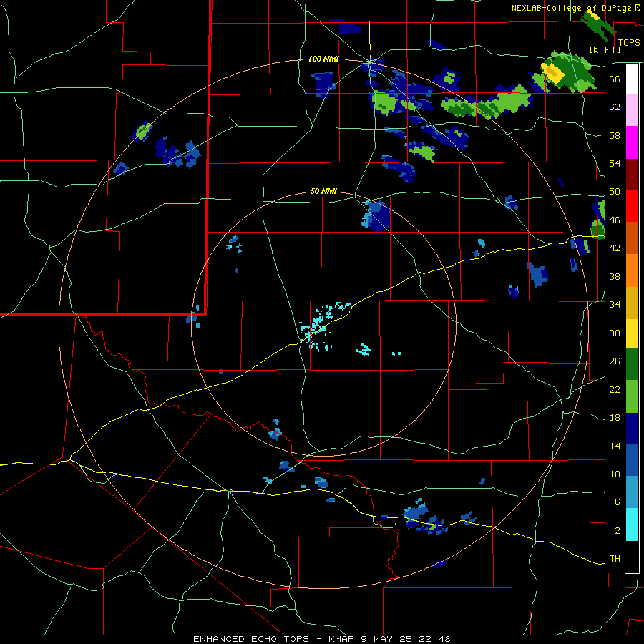Click the legend value '30'

point(615,333)
